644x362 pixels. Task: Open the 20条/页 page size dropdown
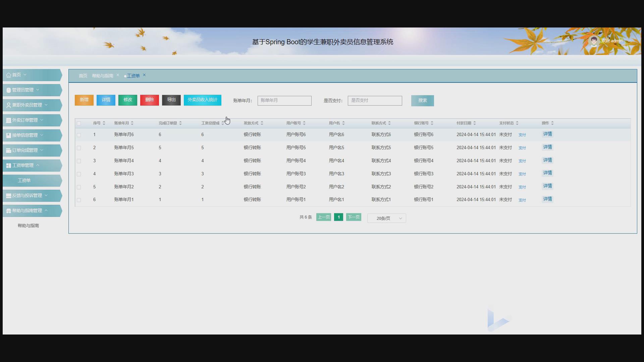coord(386,218)
